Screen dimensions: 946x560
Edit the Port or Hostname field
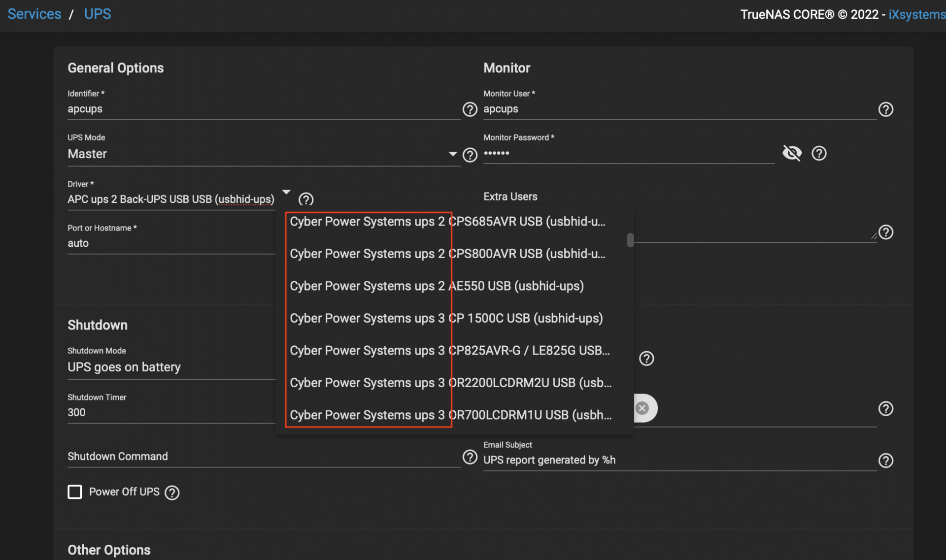tap(171, 244)
